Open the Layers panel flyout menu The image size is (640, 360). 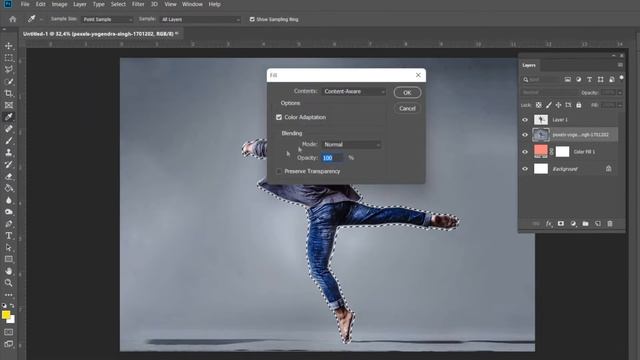[620, 65]
